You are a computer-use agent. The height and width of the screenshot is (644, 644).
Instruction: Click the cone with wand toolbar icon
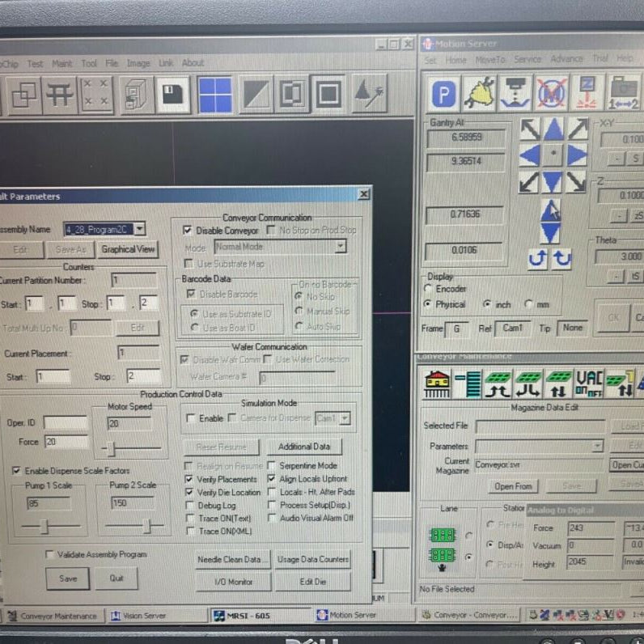(369, 94)
